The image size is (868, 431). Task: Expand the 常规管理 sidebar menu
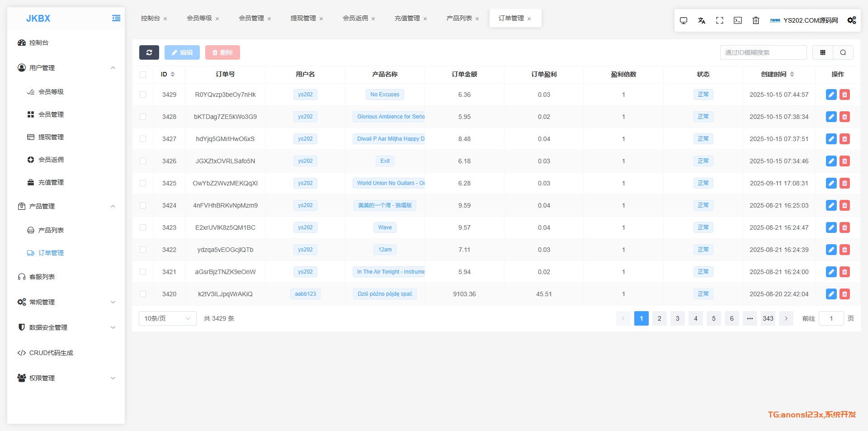click(x=66, y=302)
